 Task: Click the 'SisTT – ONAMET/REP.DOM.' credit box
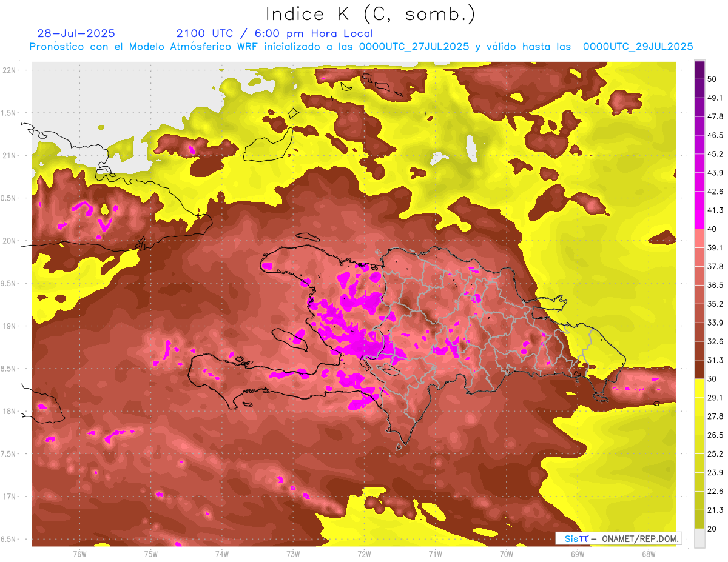[x=619, y=538]
